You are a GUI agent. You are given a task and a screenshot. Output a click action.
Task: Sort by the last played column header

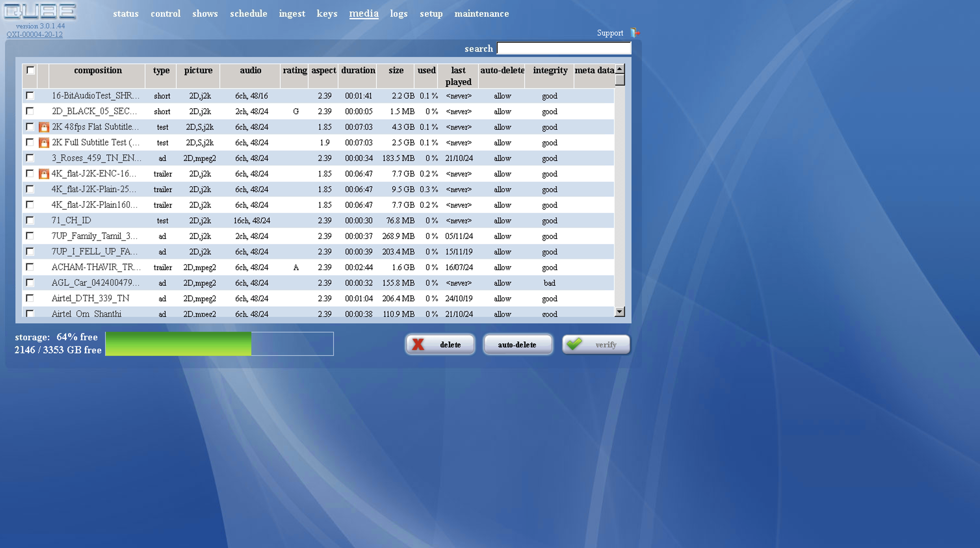tap(458, 76)
